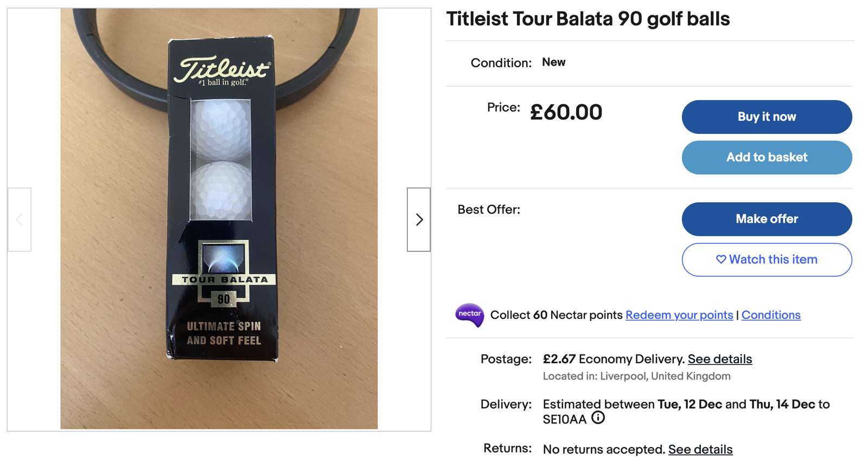Click the Best Offer label
The width and height of the screenshot is (868, 457).
[x=488, y=209]
